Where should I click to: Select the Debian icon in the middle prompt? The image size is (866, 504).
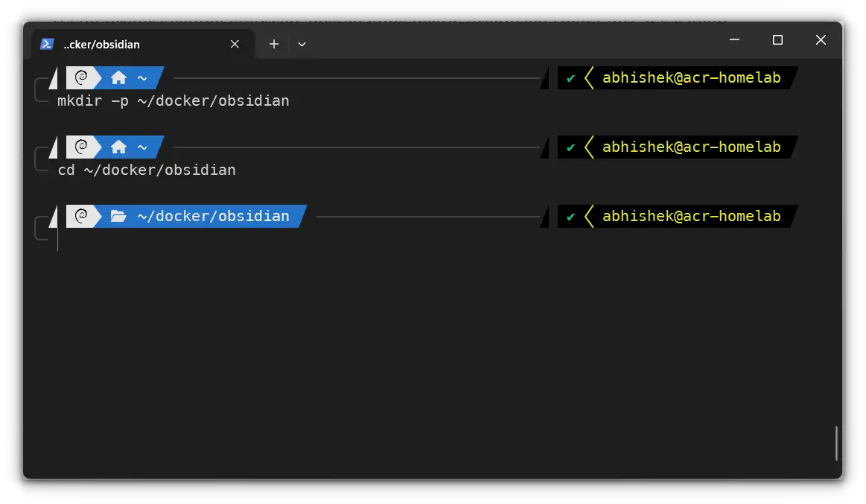tap(80, 147)
